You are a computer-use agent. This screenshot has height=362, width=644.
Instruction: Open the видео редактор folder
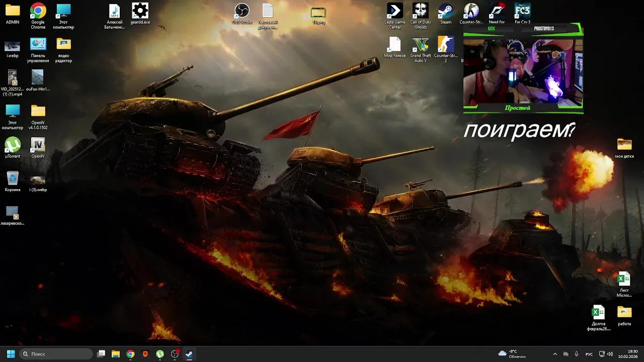63,49
